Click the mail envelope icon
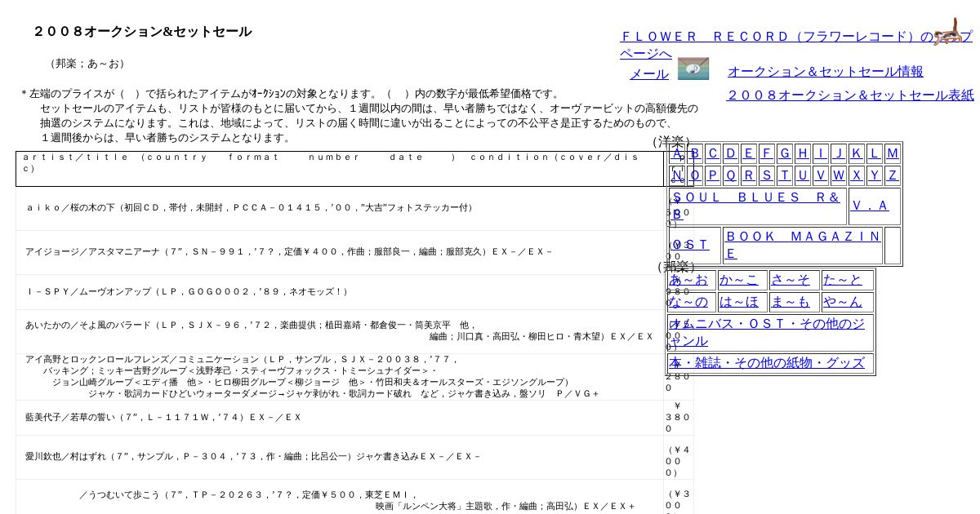Viewport: 980px width, 514px height. (x=693, y=69)
